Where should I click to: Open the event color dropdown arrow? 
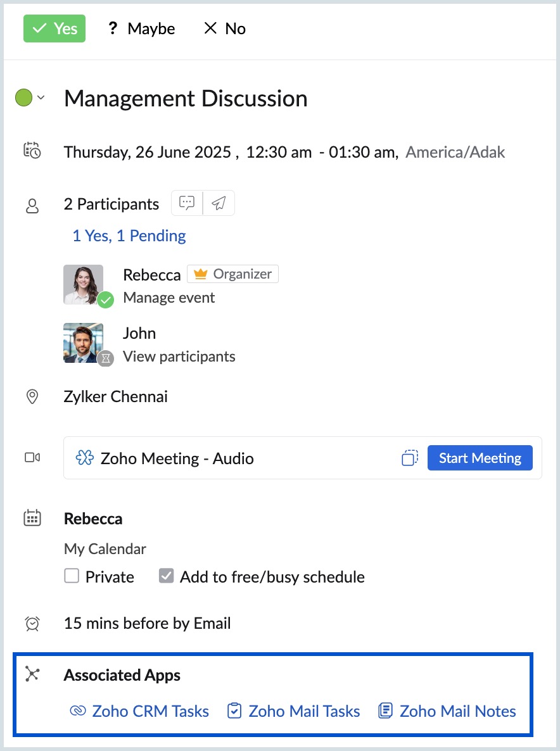(41, 98)
